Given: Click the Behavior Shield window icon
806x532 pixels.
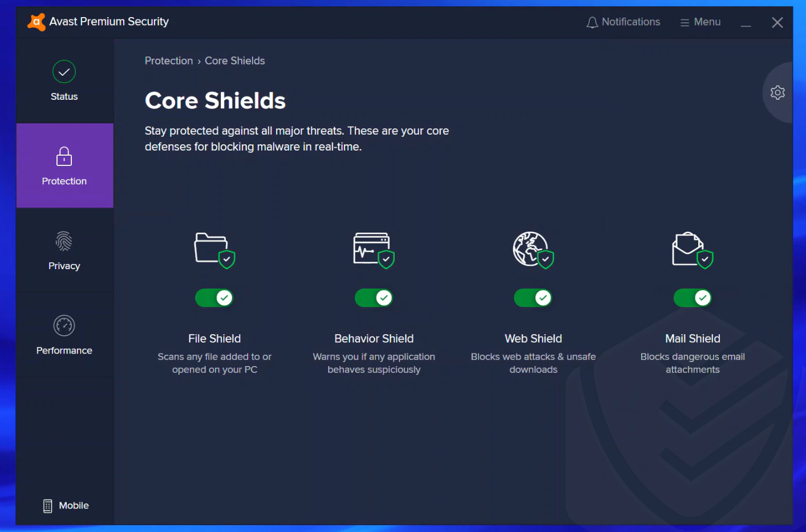Looking at the screenshot, I should pos(374,250).
